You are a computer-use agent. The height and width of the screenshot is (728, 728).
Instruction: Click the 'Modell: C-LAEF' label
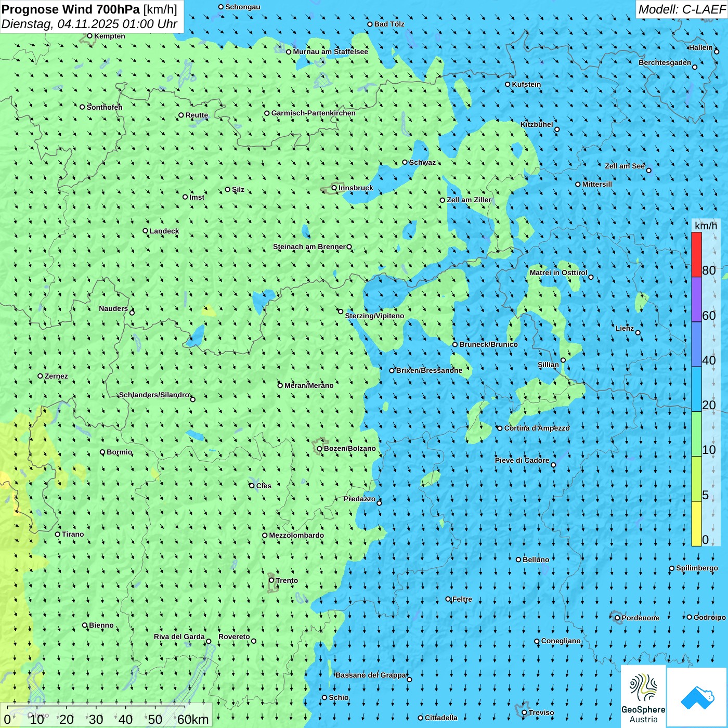682,9
